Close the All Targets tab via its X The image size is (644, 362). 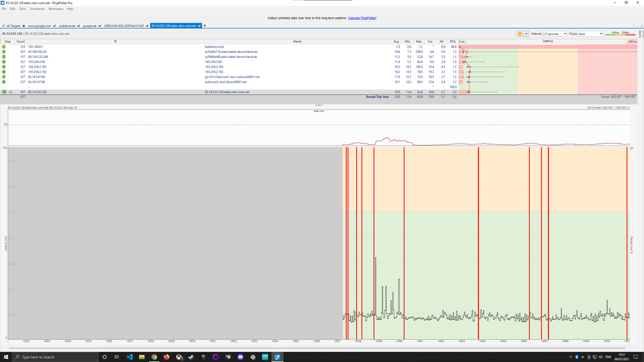pyautogui.click(x=23, y=26)
